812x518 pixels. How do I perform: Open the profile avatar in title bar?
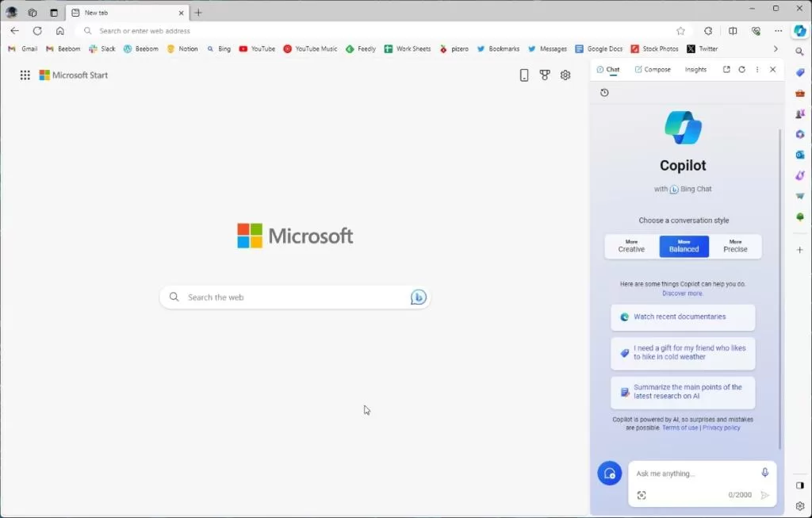point(11,13)
